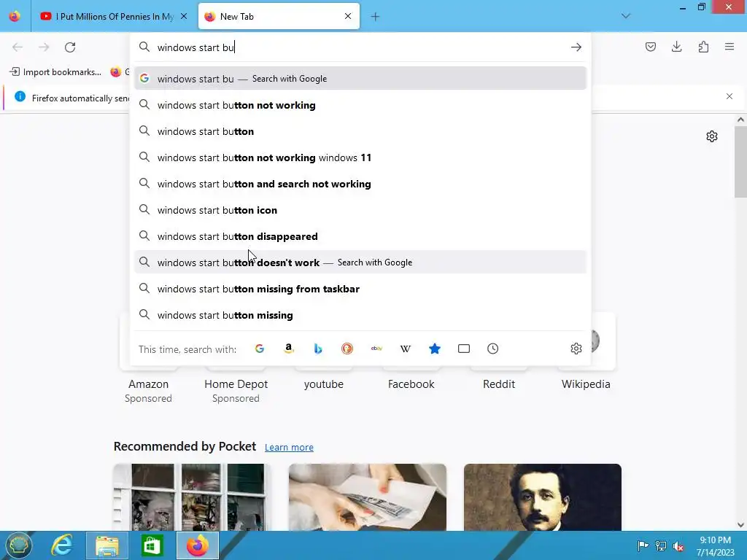Select 'windows start button not working windows 11'
This screenshot has width=747, height=560.
coord(360,157)
